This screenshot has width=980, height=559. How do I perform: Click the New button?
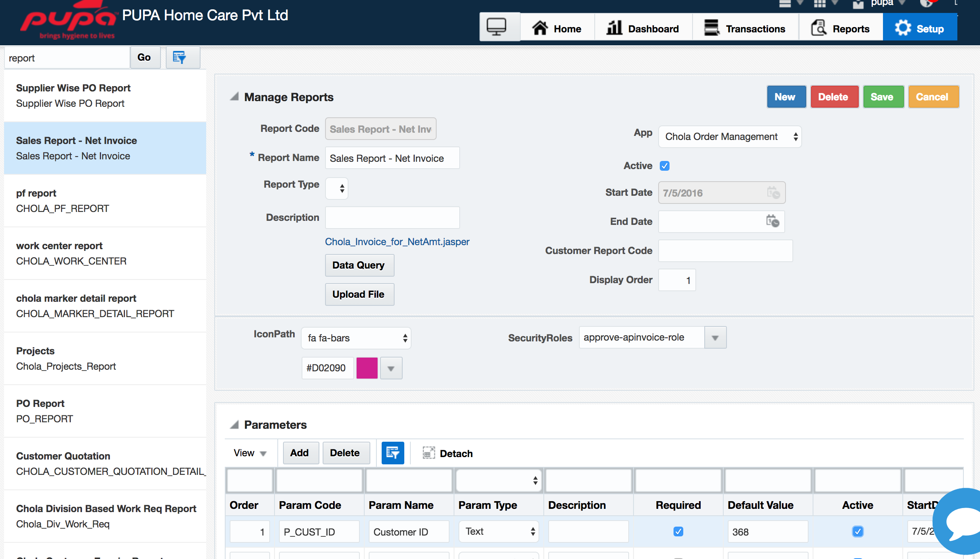(786, 97)
